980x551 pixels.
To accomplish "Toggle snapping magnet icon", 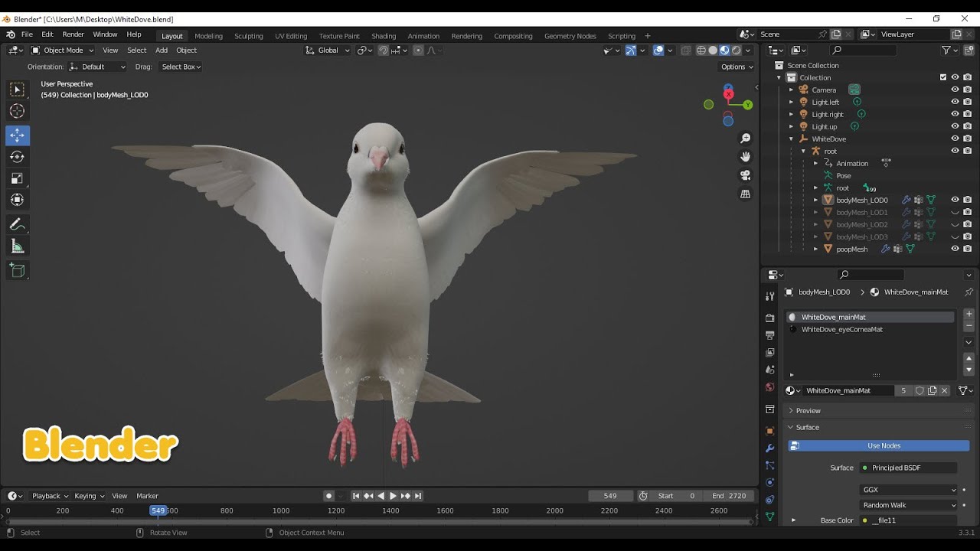I will pos(384,51).
